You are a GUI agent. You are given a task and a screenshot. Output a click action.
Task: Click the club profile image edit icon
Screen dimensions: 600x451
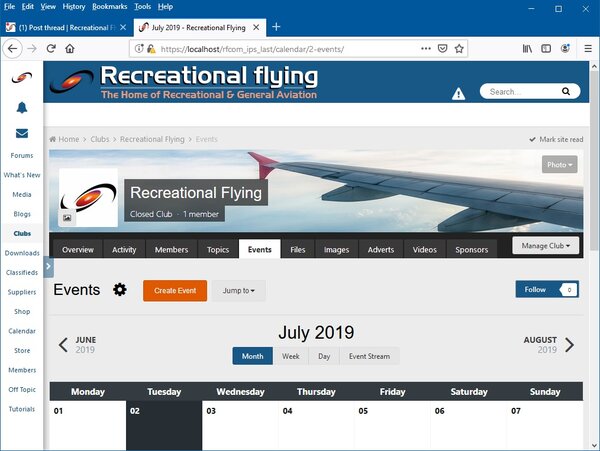(x=67, y=217)
